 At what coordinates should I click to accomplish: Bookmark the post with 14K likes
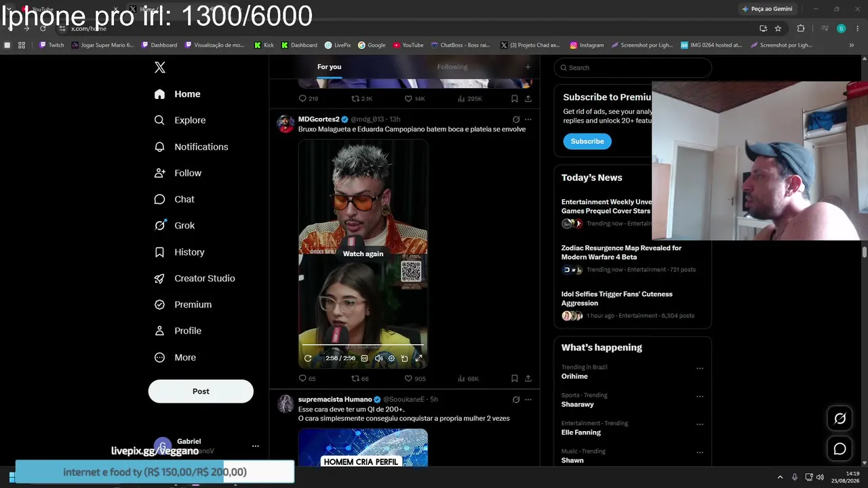point(515,99)
